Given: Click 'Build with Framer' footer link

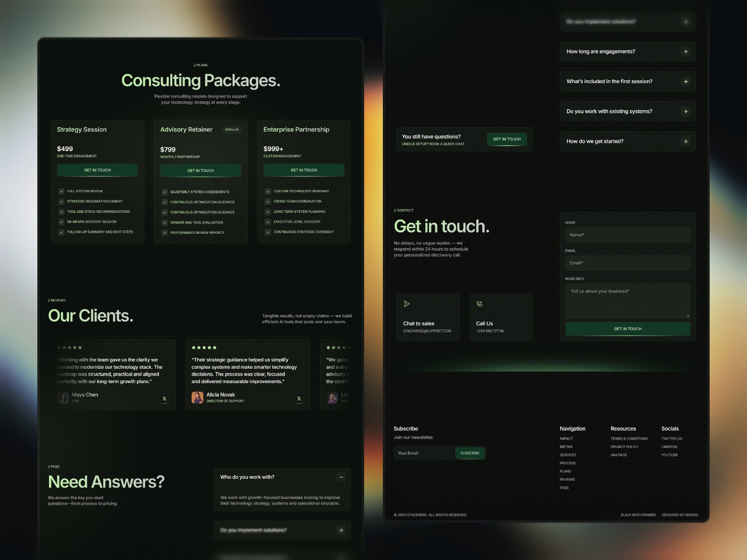Looking at the screenshot, I should coord(639,515).
